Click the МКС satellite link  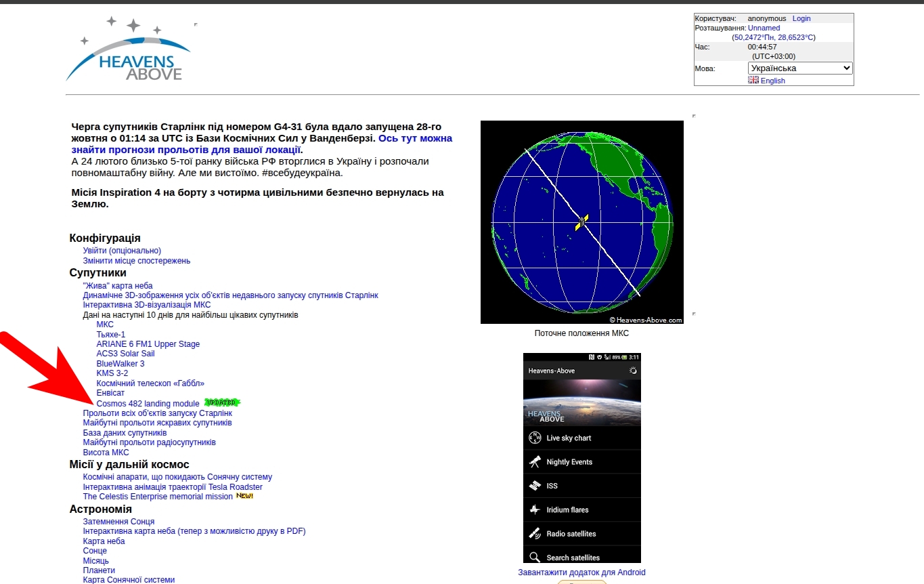click(x=105, y=325)
